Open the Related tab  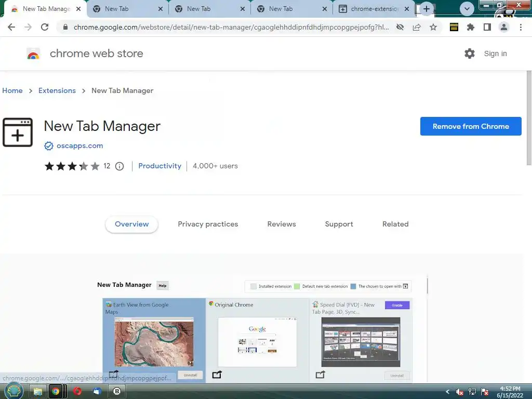395,224
